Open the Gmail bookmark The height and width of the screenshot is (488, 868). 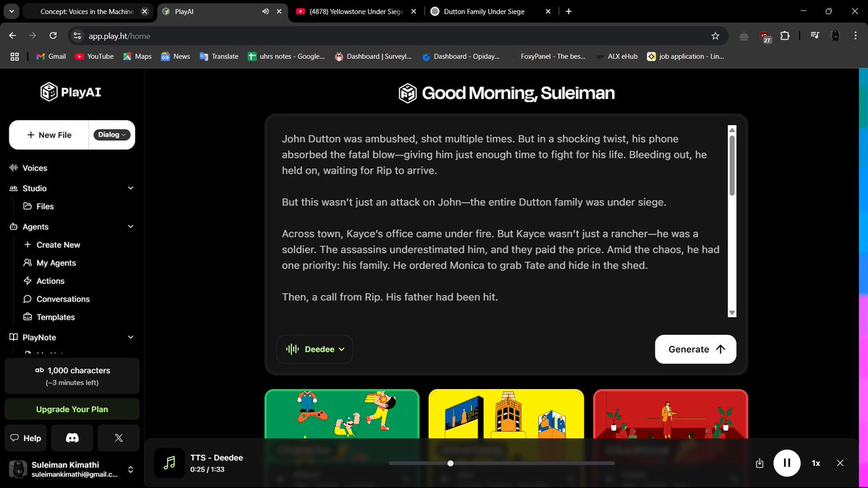pyautogui.click(x=51, y=56)
